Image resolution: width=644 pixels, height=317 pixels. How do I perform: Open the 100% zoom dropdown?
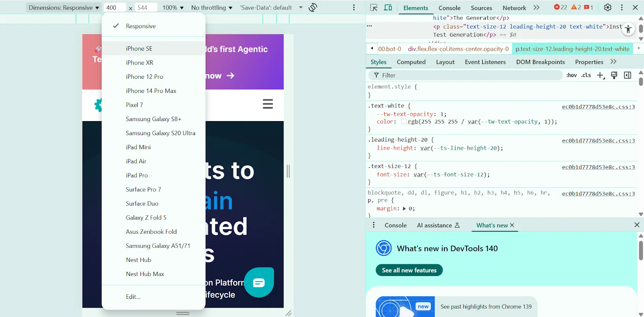[x=173, y=8]
